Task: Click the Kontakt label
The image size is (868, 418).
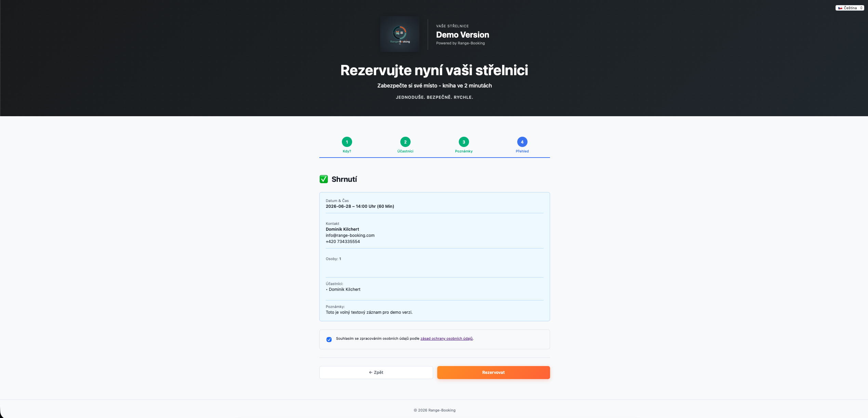Action: tap(332, 224)
